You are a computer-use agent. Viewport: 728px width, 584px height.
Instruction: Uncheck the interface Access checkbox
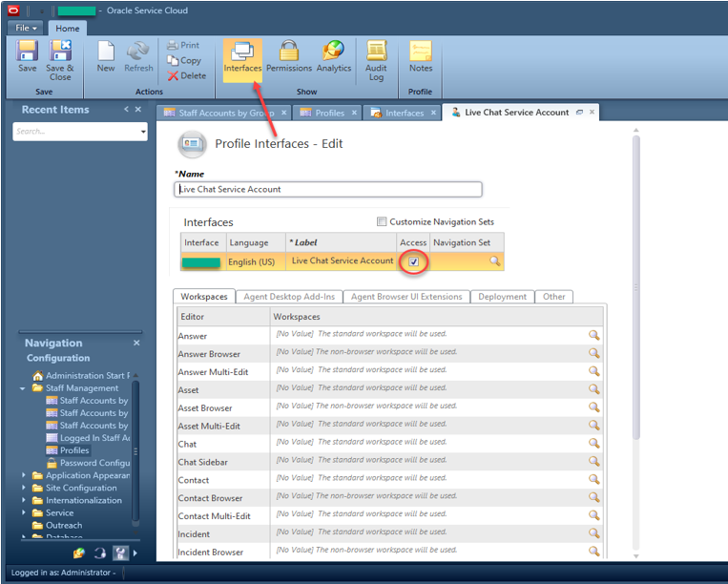413,261
